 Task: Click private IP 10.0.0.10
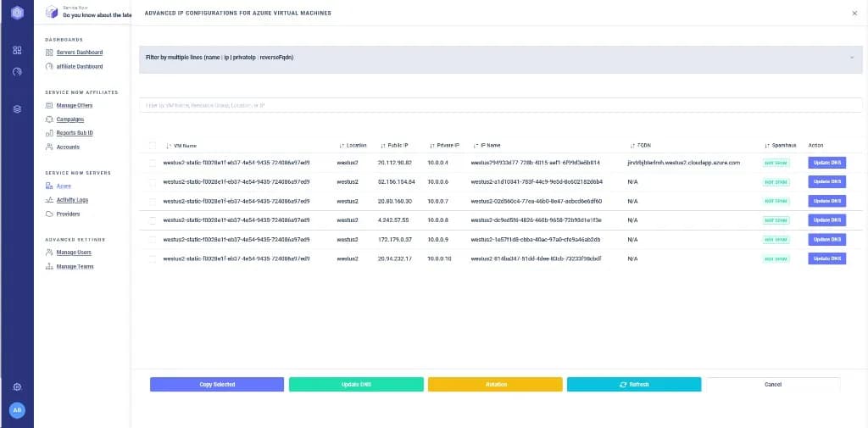(440, 258)
